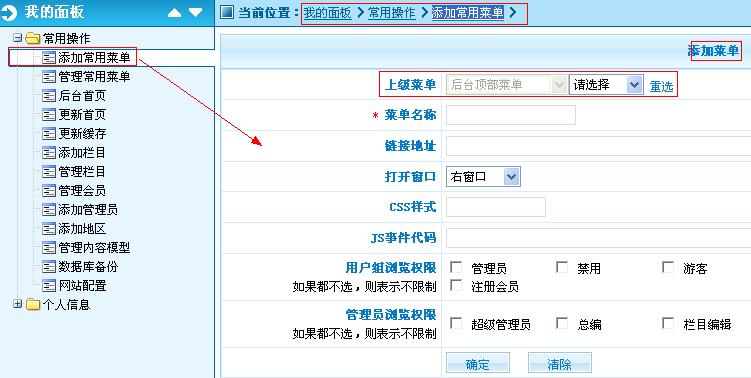This screenshot has width=751, height=378.
Task: Click the icon next to 更新缓存
Action: click(49, 134)
